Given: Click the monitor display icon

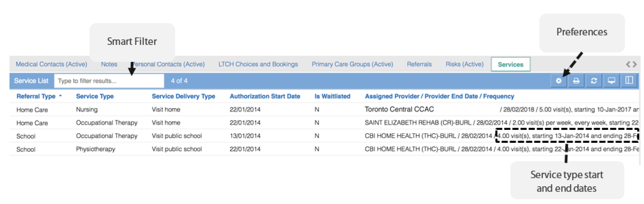Looking at the screenshot, I should pos(611,81).
